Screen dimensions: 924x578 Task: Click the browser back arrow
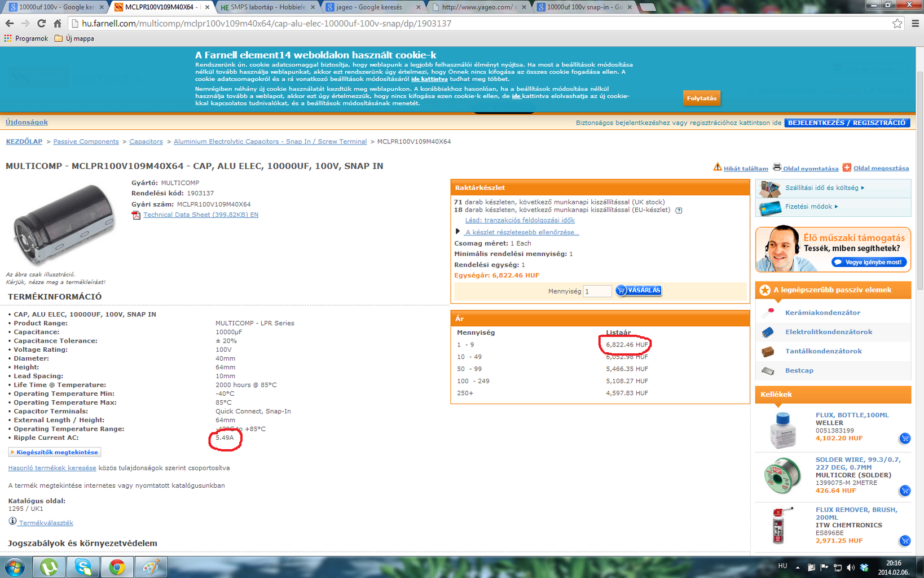[x=9, y=23]
